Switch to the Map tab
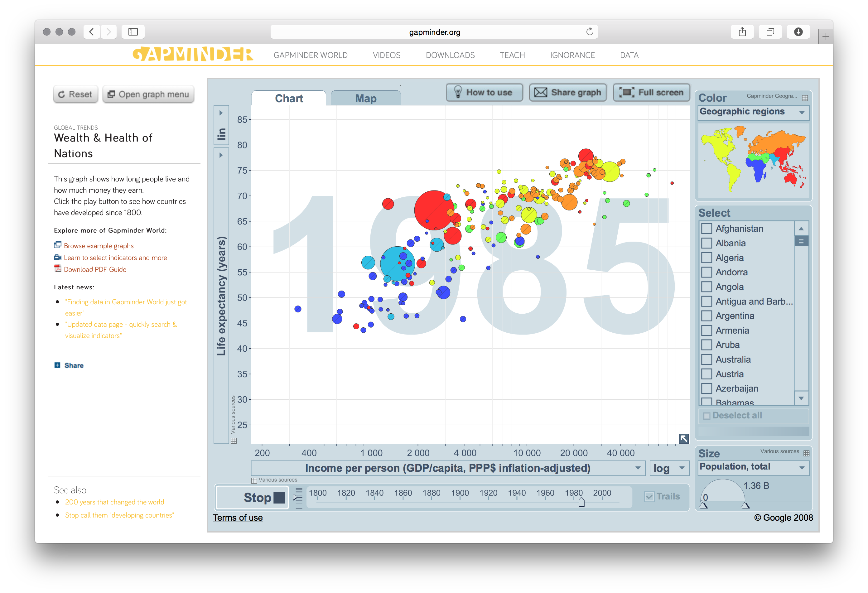This screenshot has height=593, width=868. pyautogui.click(x=365, y=98)
